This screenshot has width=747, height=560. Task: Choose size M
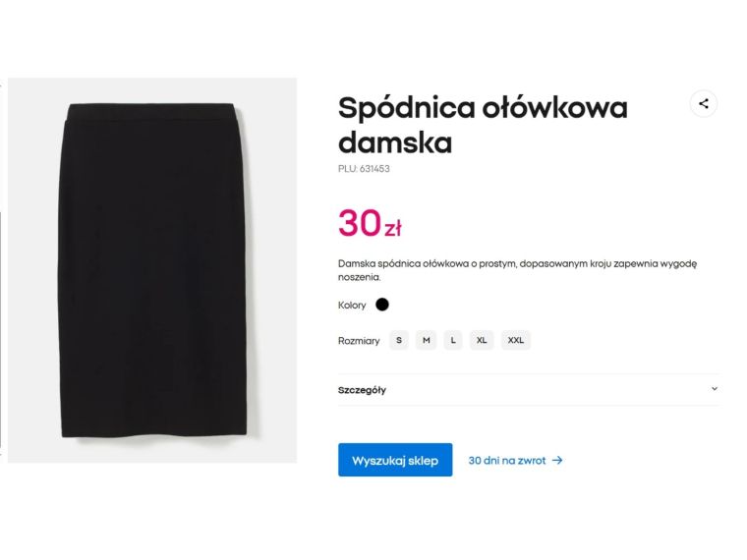pos(427,341)
